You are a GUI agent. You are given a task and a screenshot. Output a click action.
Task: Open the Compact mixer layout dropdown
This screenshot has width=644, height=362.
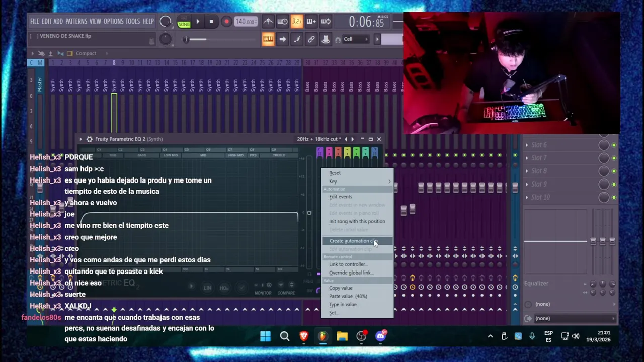(93, 53)
